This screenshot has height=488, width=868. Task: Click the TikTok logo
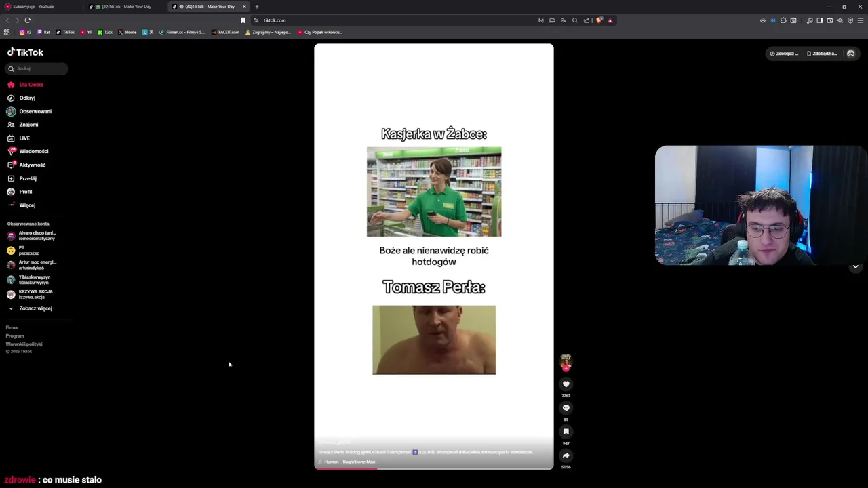pyautogui.click(x=25, y=52)
